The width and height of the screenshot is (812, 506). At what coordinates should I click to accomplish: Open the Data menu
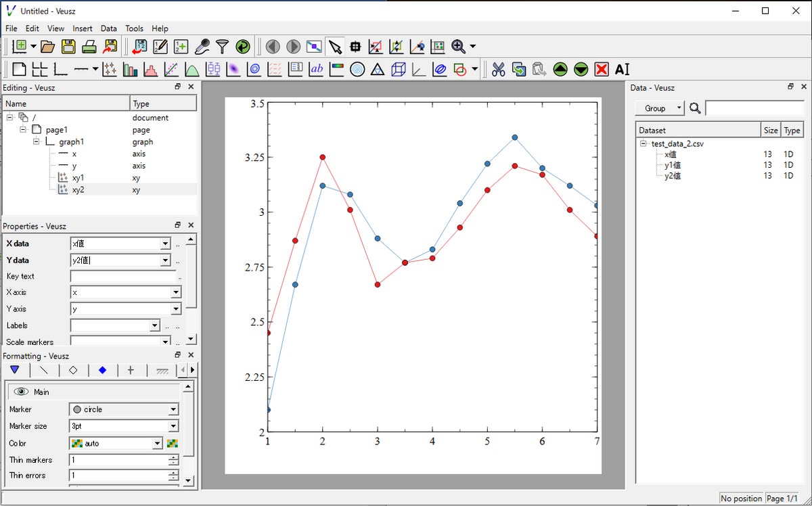point(109,28)
